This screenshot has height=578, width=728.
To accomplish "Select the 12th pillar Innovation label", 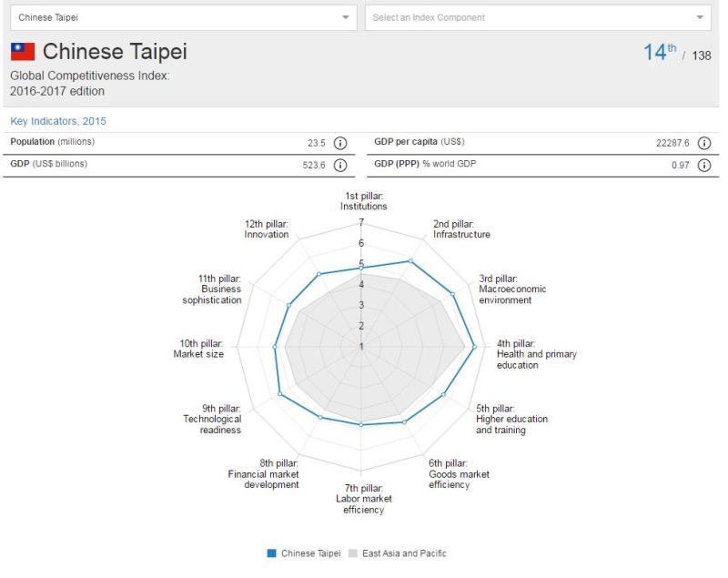I will (267, 228).
